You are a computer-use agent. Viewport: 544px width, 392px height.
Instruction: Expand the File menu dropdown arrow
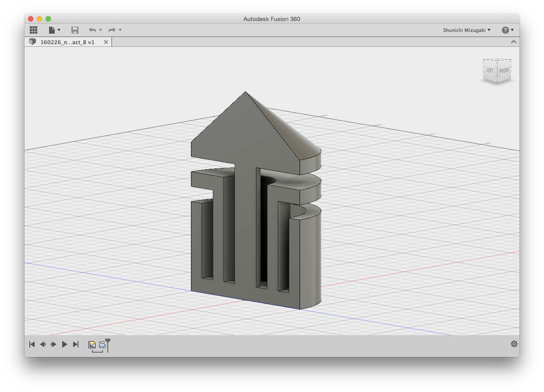(59, 30)
